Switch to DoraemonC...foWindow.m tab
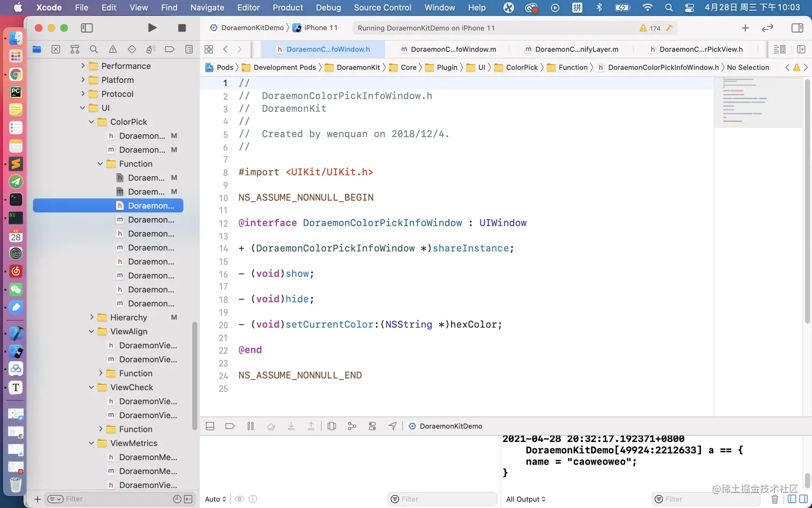This screenshot has height=508, width=812. tap(448, 49)
